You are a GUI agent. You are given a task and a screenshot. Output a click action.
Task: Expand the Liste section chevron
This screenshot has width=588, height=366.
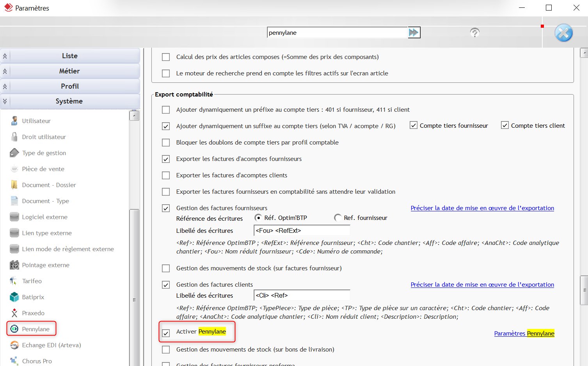[x=5, y=56]
